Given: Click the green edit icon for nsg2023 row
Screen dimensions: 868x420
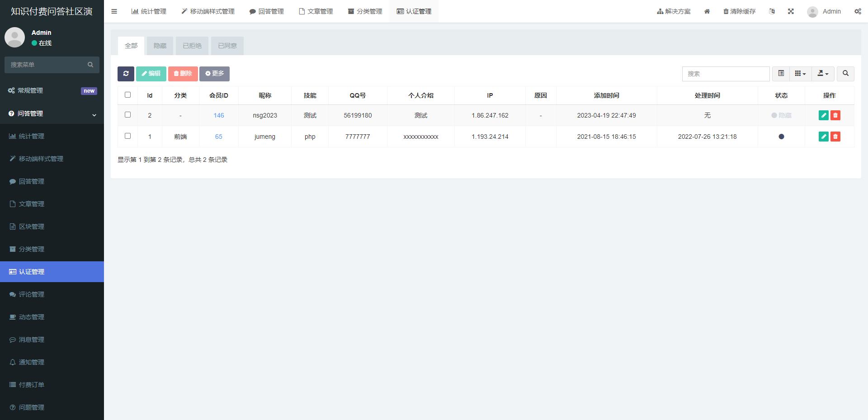Looking at the screenshot, I should [823, 115].
